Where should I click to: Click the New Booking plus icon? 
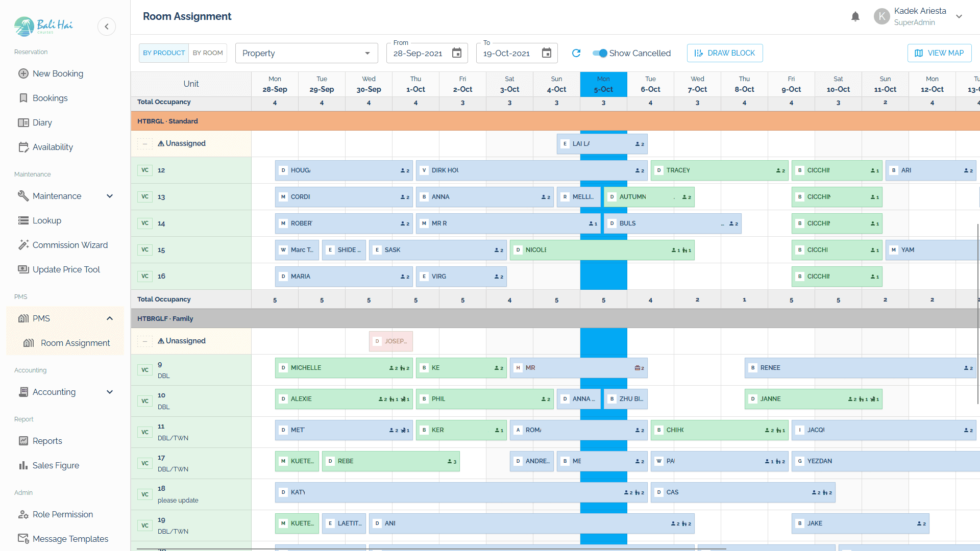tap(23, 73)
